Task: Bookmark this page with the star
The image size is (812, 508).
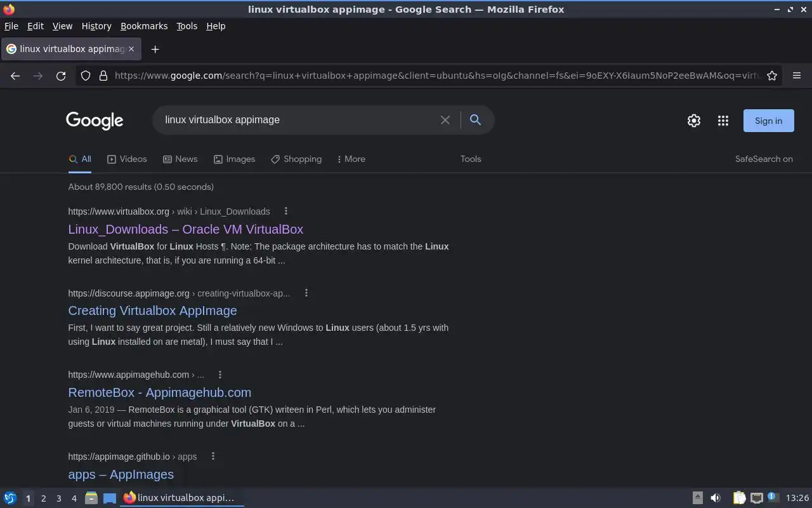Action: coord(772,76)
